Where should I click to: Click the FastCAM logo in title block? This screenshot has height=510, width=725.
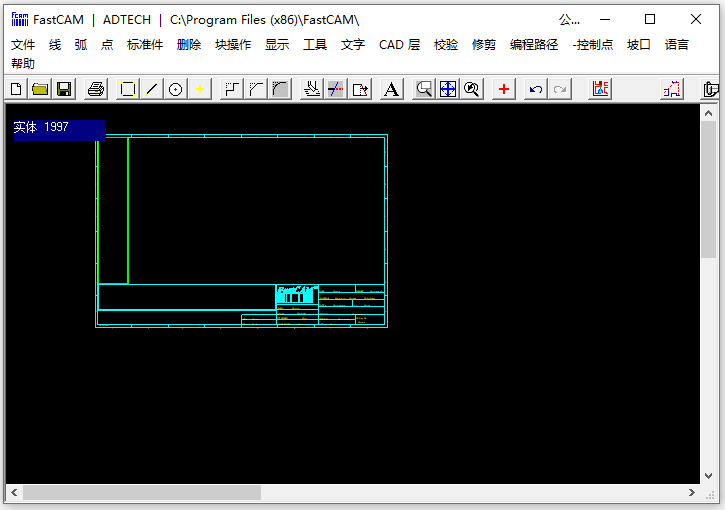click(x=297, y=294)
